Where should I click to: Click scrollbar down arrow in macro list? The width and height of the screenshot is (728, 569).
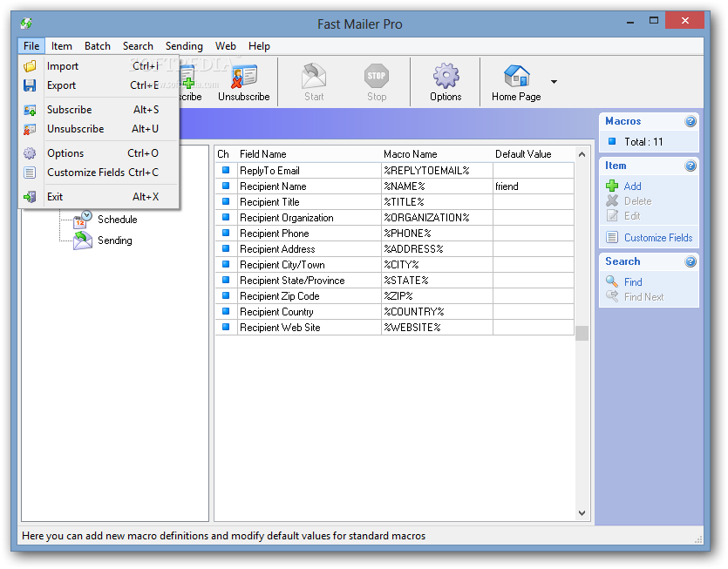tap(582, 513)
